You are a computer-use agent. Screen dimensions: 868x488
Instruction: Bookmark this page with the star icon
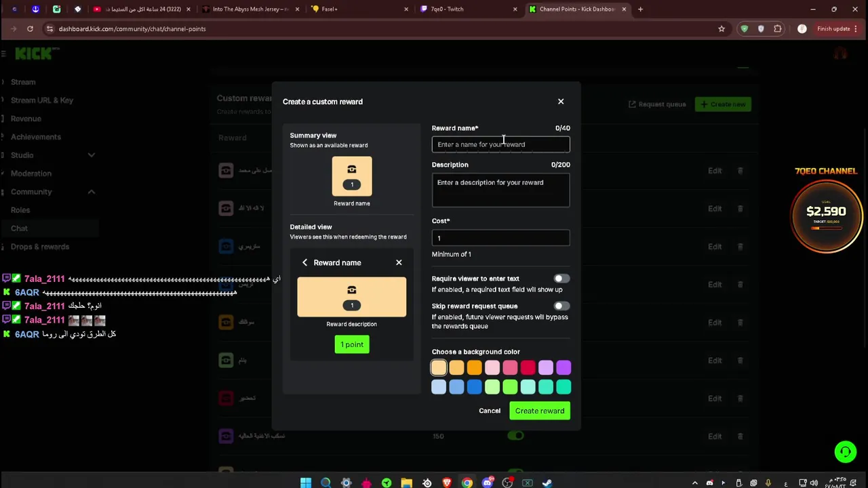[722, 28]
